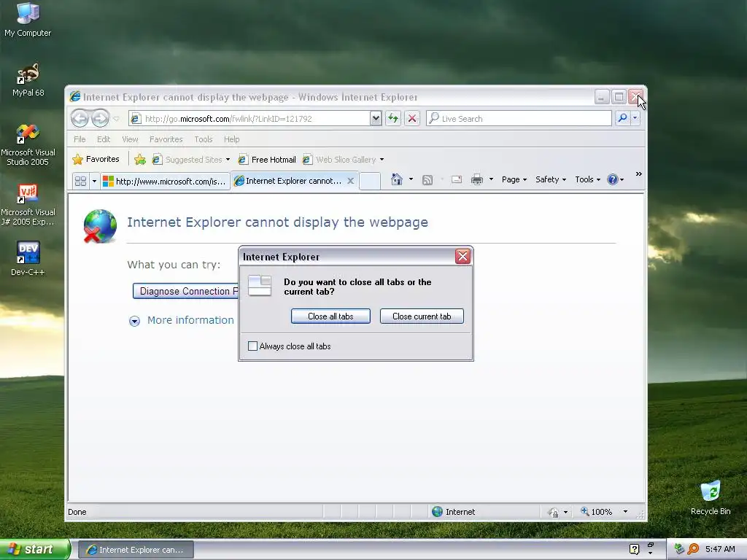Screen dimensions: 747x560
Task: Open the Help menu
Action: [x=231, y=139]
